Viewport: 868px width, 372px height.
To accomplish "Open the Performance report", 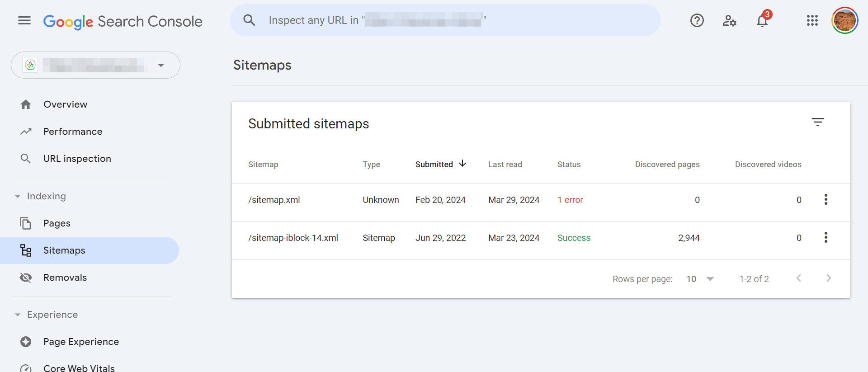I will tap(72, 132).
